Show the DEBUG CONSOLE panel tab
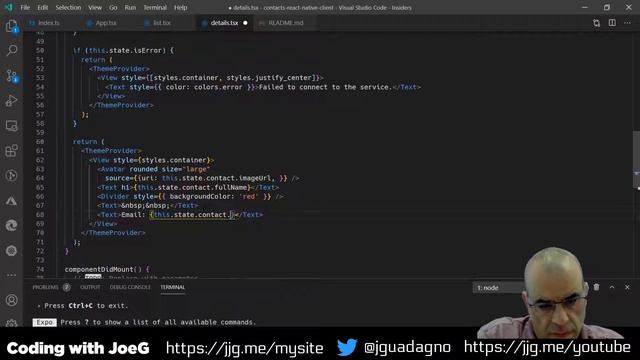This screenshot has height=360, width=640. coord(130,287)
